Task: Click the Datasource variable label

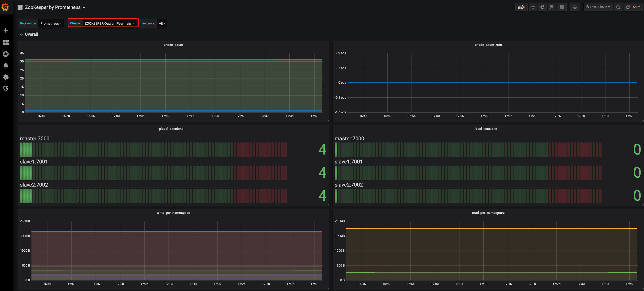Action: pos(28,23)
